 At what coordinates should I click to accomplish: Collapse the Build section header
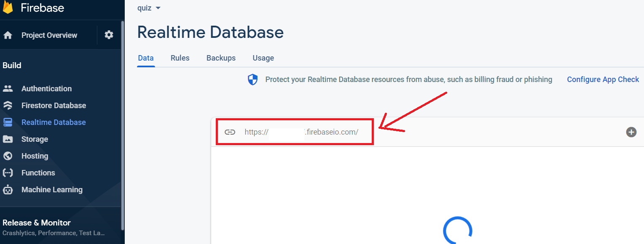click(12, 65)
